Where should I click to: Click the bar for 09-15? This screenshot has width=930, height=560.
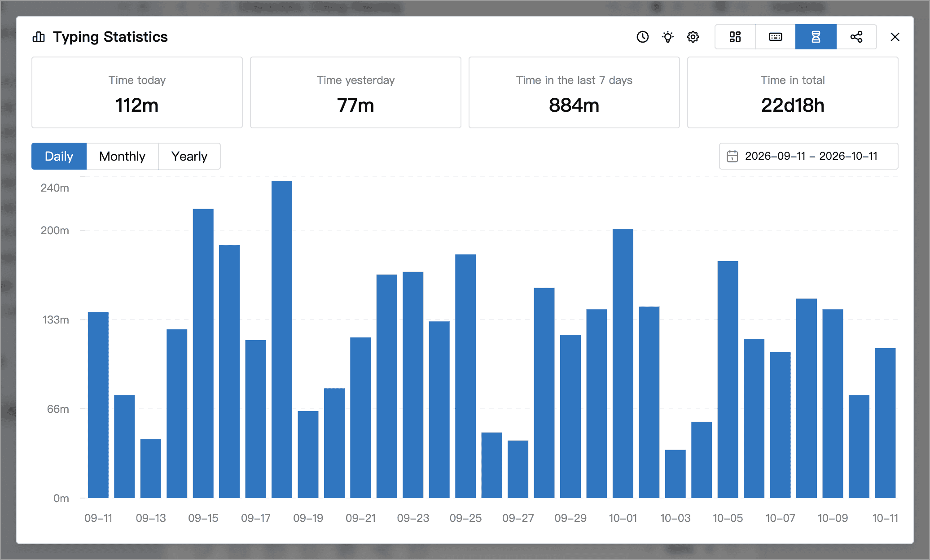click(x=203, y=353)
